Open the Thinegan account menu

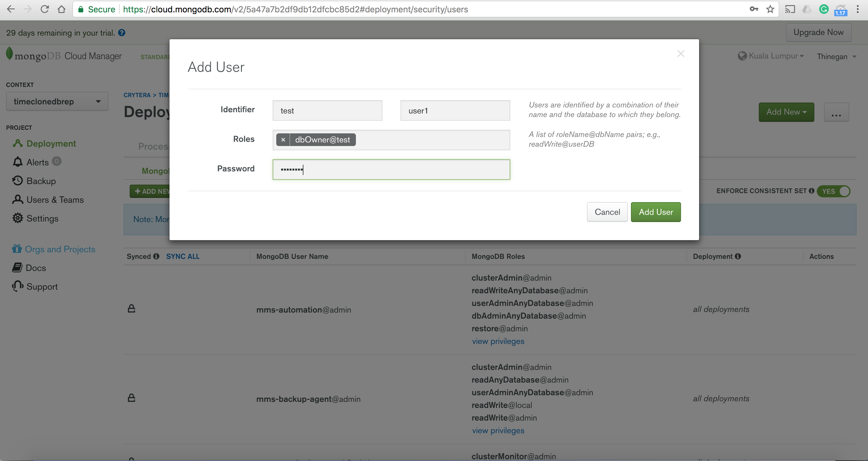[x=836, y=57]
